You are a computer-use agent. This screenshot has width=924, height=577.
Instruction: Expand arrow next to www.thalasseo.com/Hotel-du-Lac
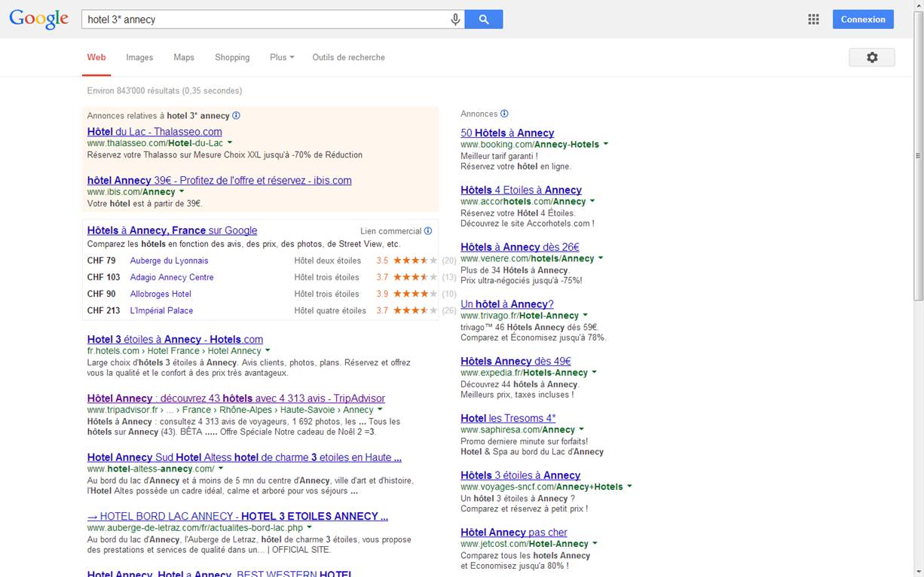coord(230,142)
